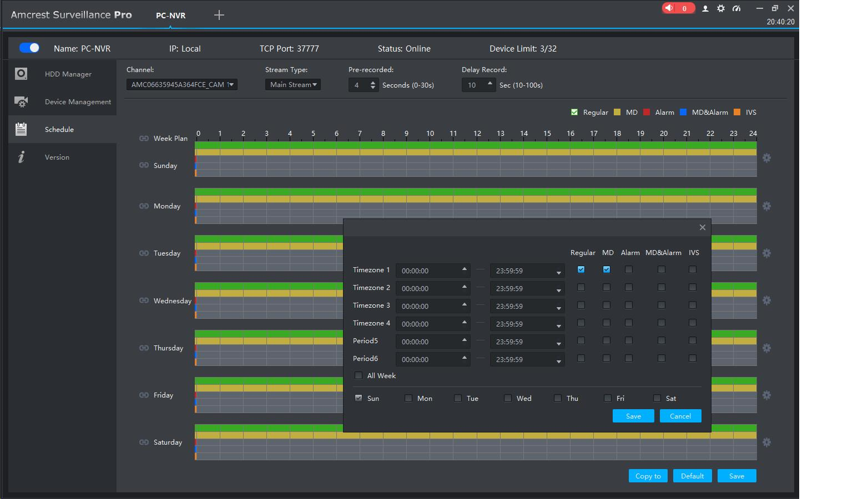The height and width of the screenshot is (499, 868).
Task: Click the Saturday link icon
Action: pos(144,442)
